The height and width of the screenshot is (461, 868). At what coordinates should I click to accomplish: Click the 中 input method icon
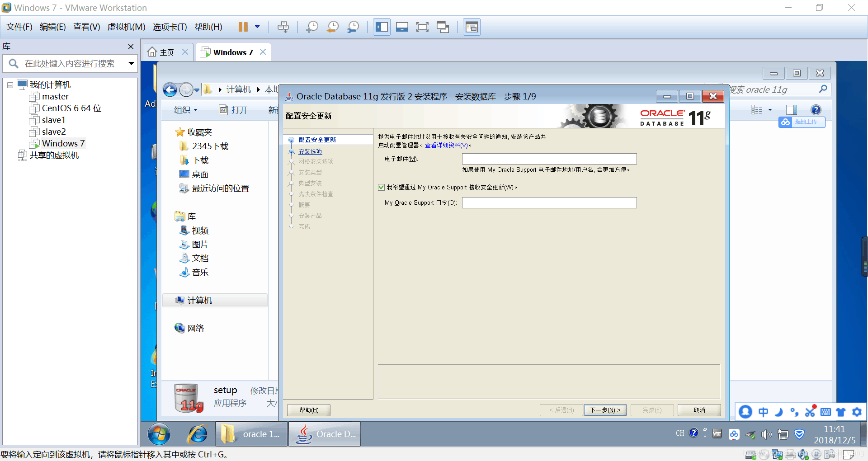(763, 412)
